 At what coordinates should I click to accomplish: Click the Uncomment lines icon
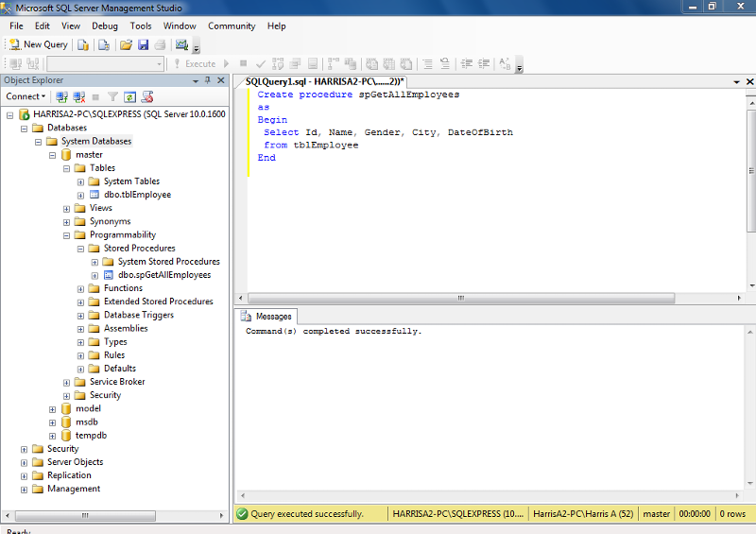click(445, 63)
